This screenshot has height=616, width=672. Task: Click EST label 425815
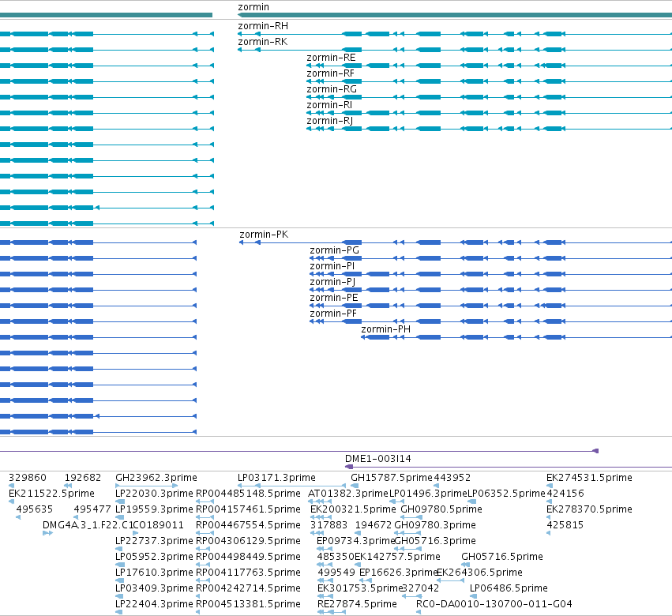(x=565, y=525)
